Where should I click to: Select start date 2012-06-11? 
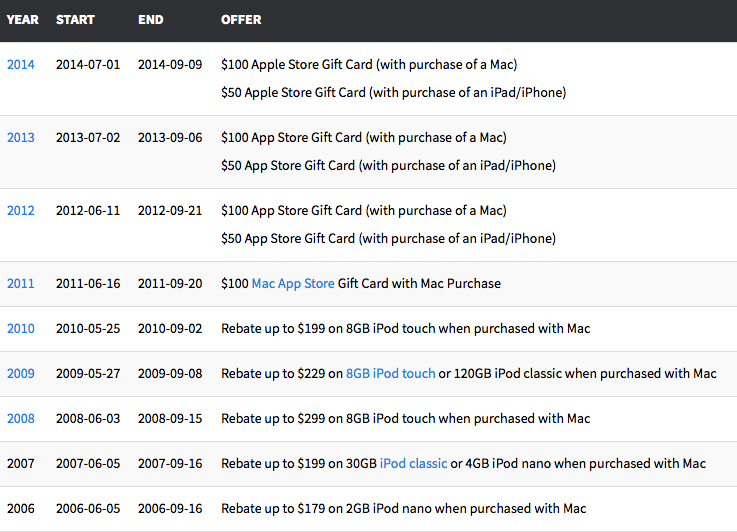[x=88, y=210]
